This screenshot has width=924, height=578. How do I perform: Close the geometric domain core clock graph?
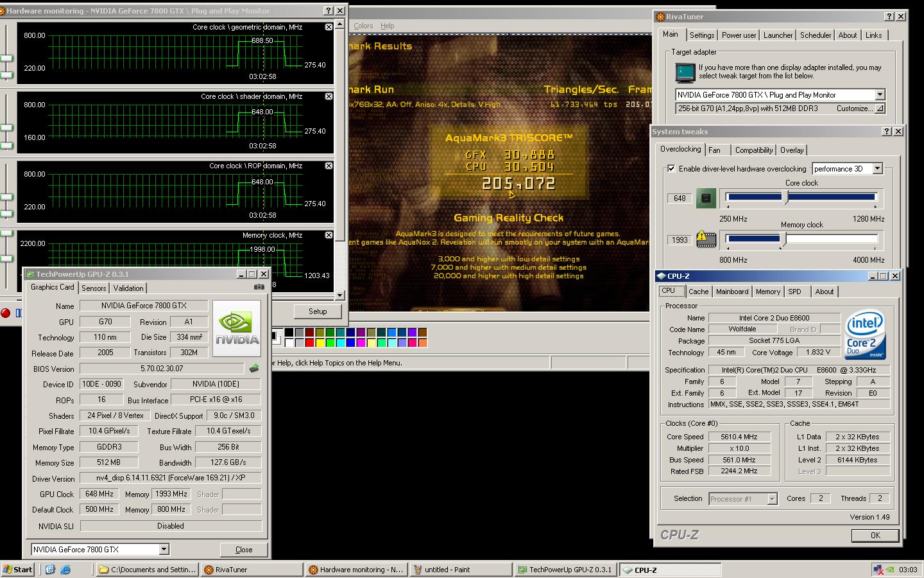point(329,27)
